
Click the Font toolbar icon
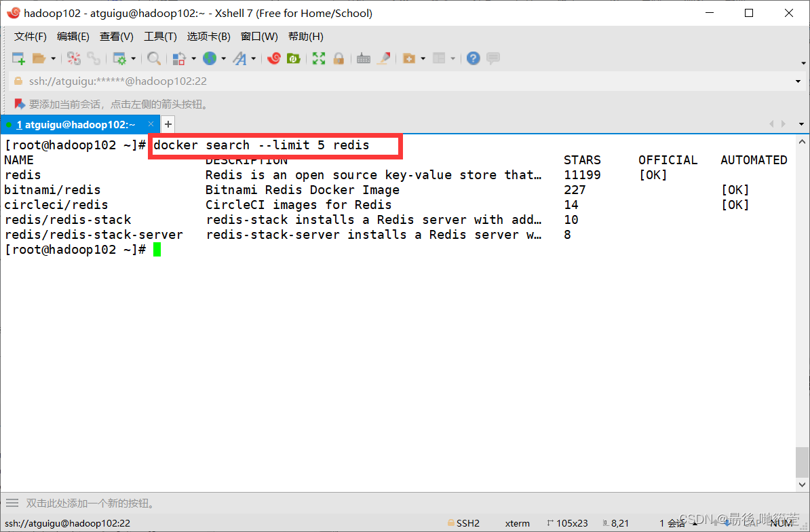coord(239,58)
